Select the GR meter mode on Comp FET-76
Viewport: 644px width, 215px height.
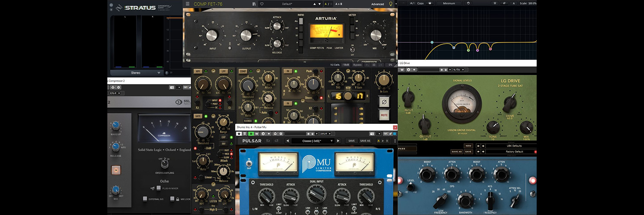pos(352,21)
